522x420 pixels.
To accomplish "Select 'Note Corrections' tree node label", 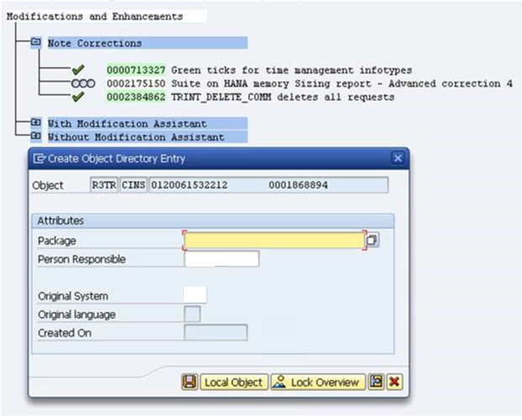I will click(95, 44).
